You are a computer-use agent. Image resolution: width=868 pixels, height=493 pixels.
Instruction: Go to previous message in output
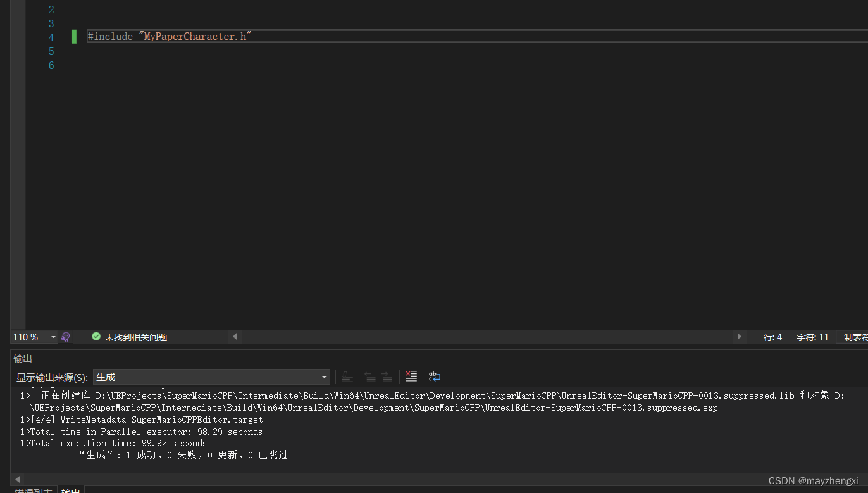coord(370,377)
